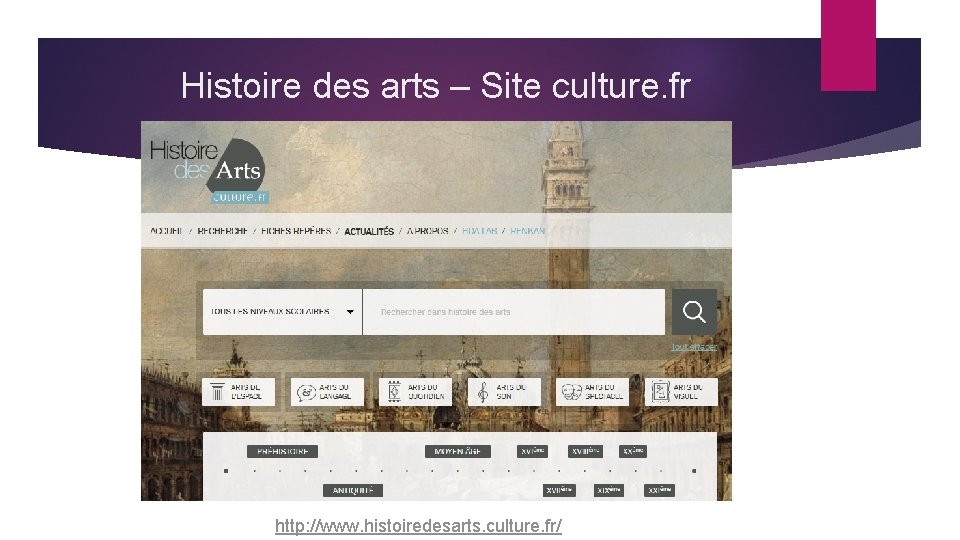Viewport: 960px width, 540px height.
Task: Open the HDA Lab link in navigation
Action: 479,231
